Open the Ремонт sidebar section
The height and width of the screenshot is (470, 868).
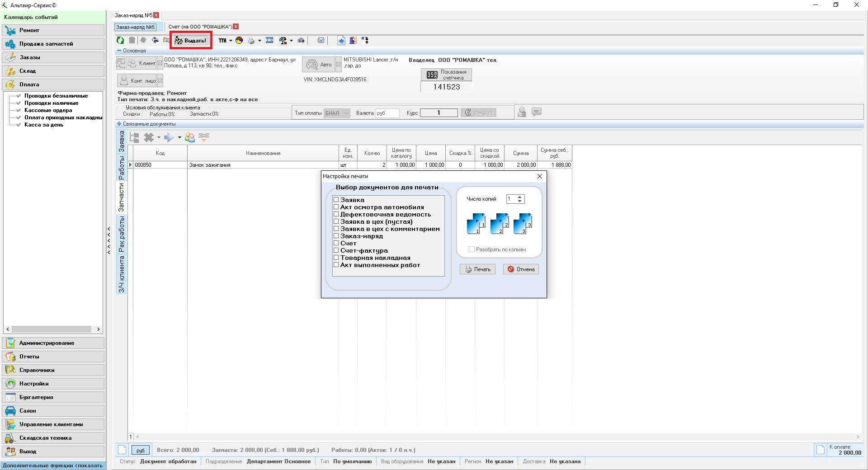pos(53,30)
